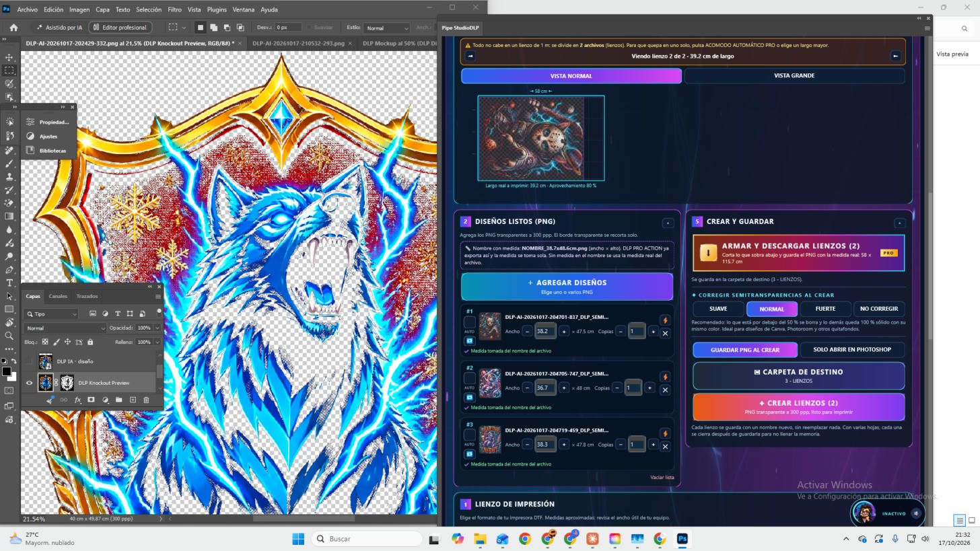Choose NO CORREGIR option
The image size is (980, 551).
(879, 309)
